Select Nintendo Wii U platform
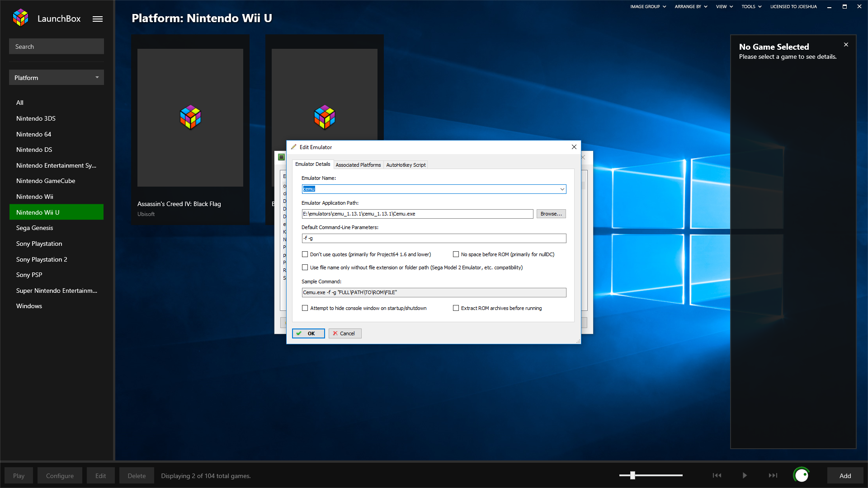868x488 pixels. (57, 212)
